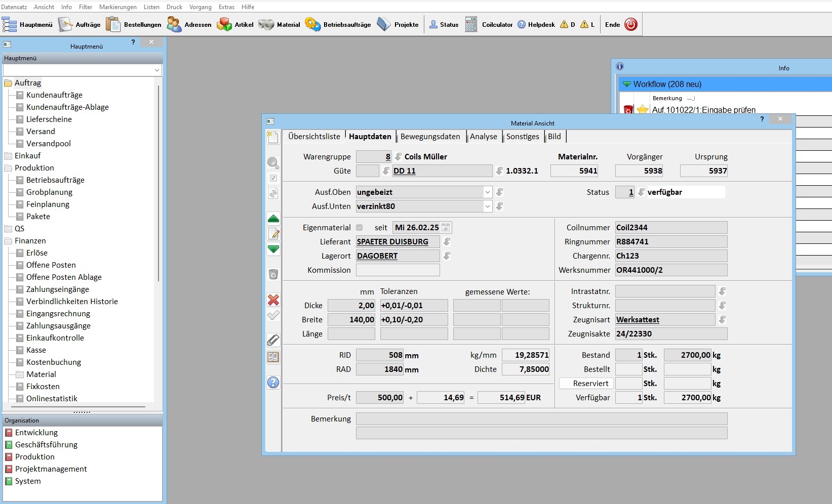Click the SPAETER DUISBURG supplier link
832x504 pixels.
[392, 242]
